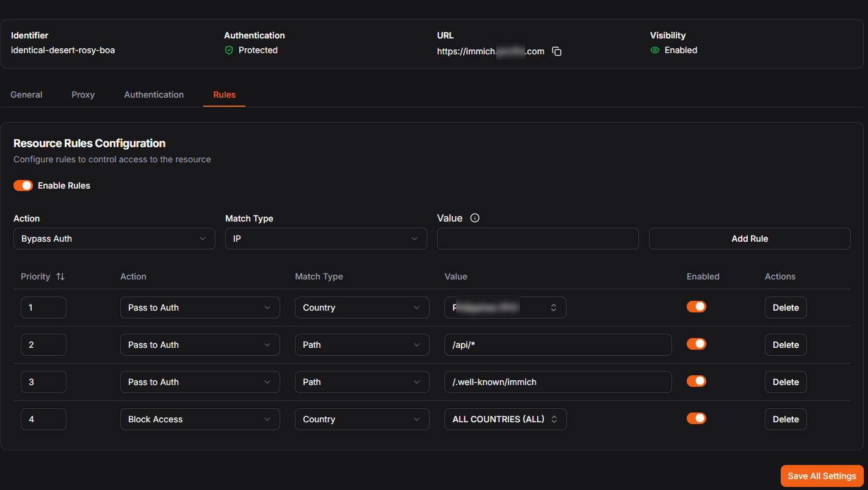Image resolution: width=868 pixels, height=490 pixels.
Task: Click the Visibility eye icon
Action: pyautogui.click(x=655, y=51)
